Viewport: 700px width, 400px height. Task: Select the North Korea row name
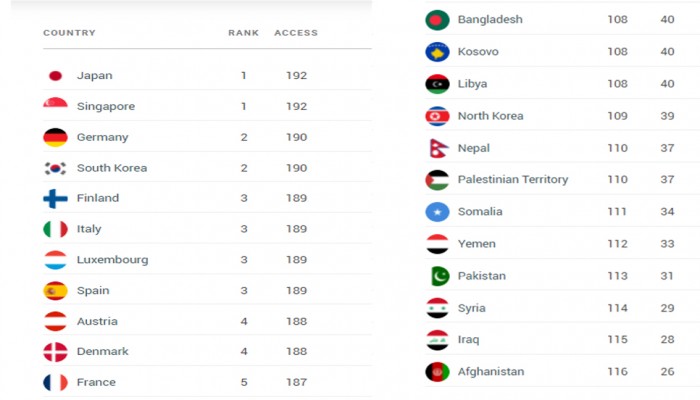coord(491,116)
